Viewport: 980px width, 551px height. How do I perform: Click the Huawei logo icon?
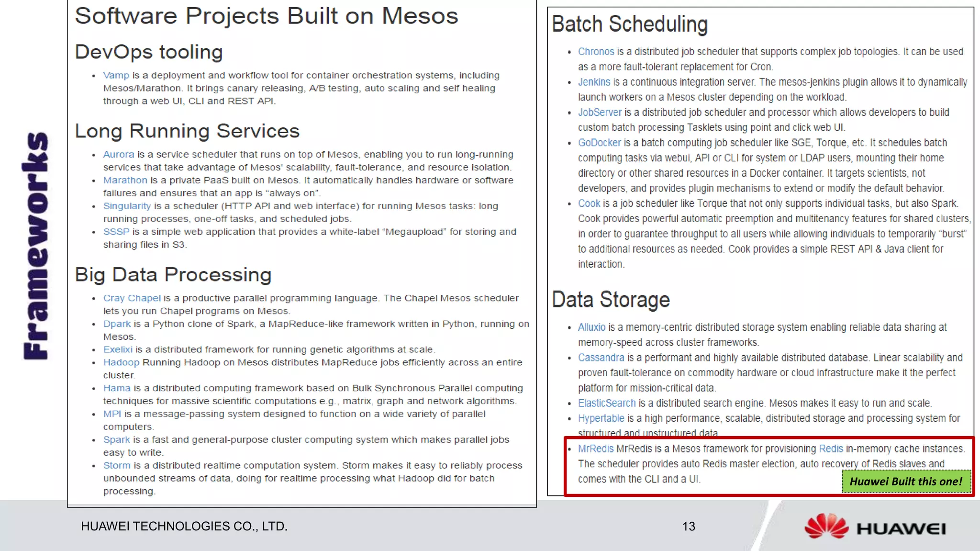pyautogui.click(x=826, y=527)
